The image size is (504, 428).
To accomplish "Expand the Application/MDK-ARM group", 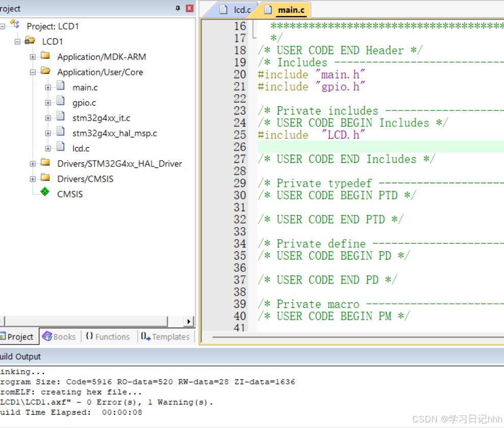I will (x=33, y=56).
